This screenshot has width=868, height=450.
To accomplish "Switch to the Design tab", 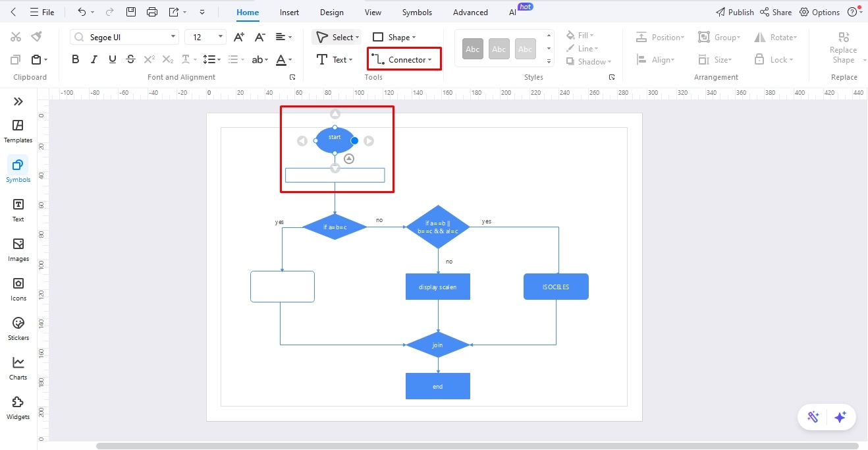I will point(331,12).
